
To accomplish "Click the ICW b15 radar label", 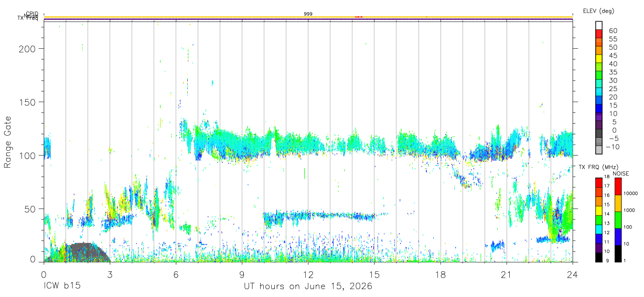I will 63,287.
